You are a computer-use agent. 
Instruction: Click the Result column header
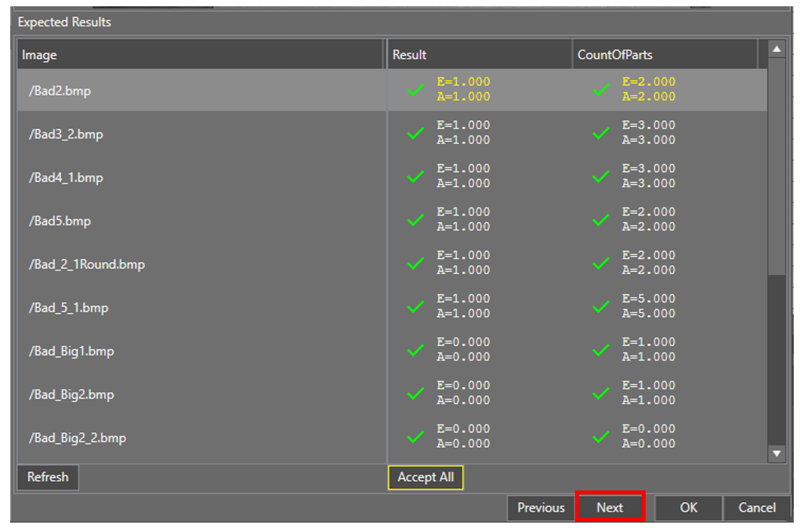pos(480,55)
